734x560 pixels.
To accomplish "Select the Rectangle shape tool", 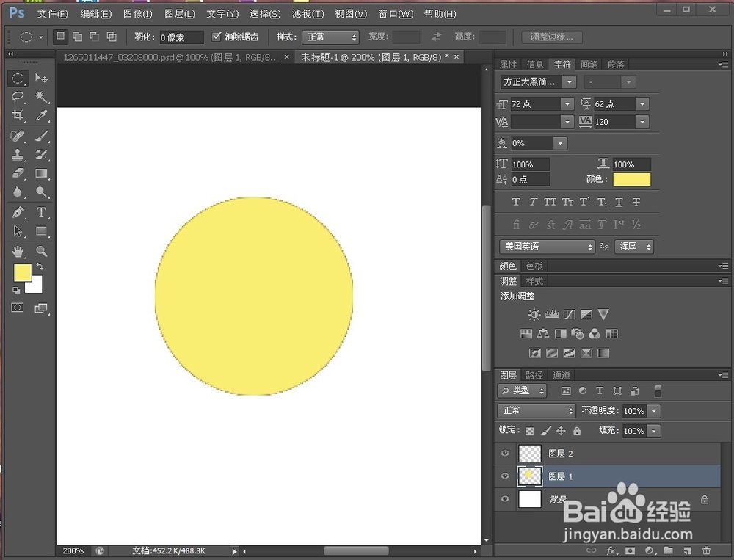I will pos(41,231).
